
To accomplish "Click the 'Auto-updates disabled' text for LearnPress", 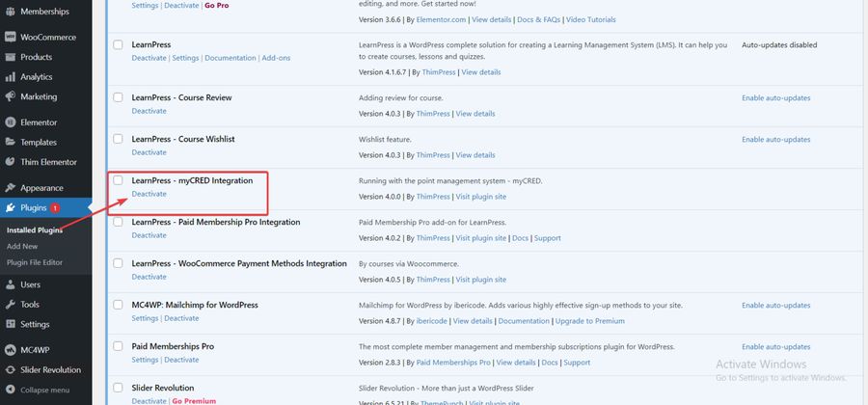I will pos(779,44).
